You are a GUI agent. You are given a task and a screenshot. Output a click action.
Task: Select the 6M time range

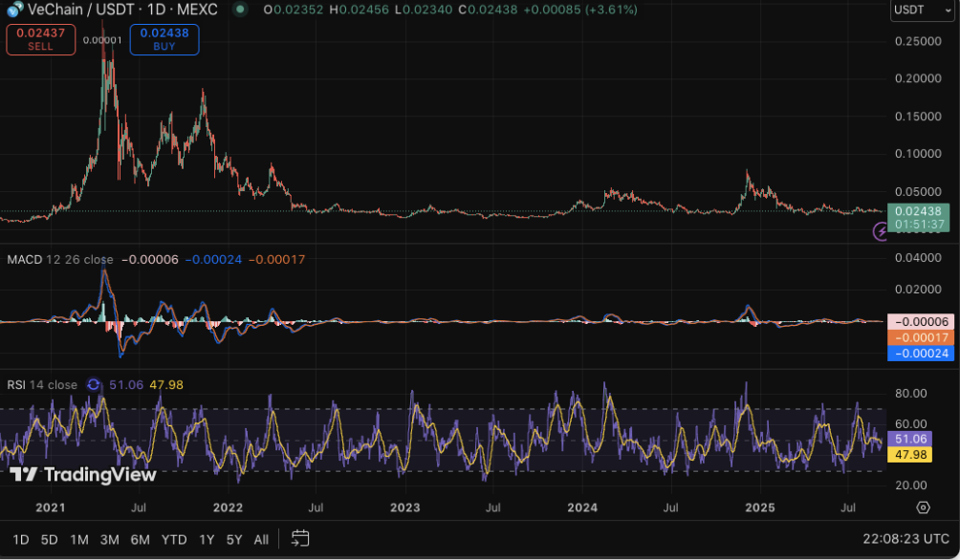[141, 540]
